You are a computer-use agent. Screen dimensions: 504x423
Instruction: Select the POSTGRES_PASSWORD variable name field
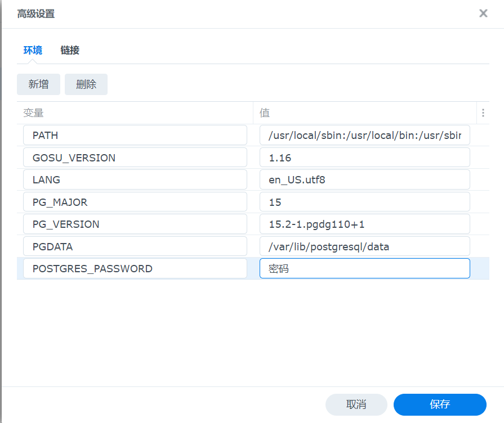pos(135,268)
